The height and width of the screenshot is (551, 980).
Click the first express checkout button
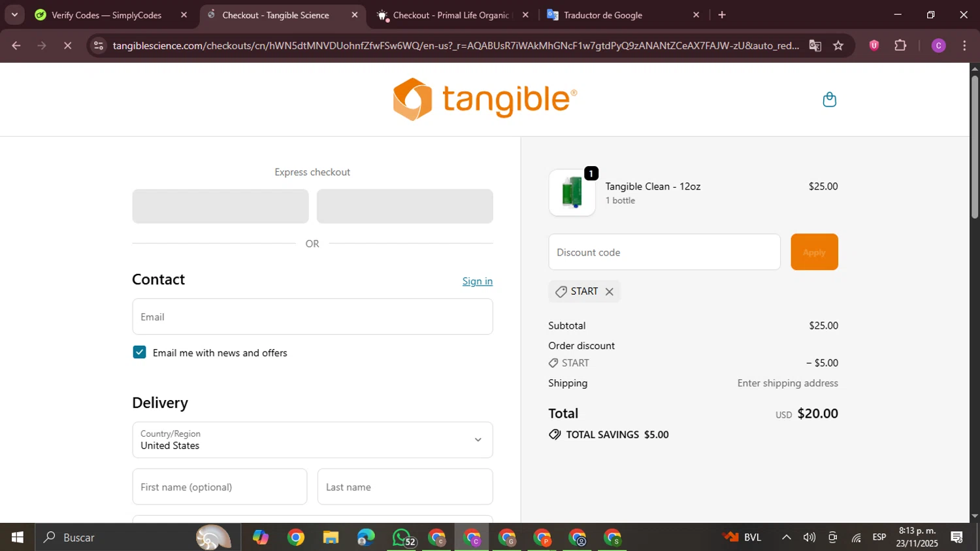[220, 207]
